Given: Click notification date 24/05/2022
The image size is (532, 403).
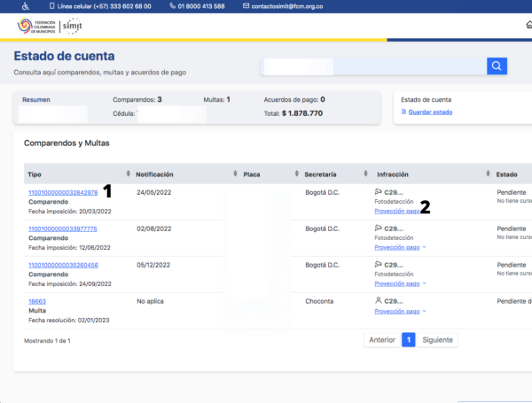Looking at the screenshot, I should point(154,192).
